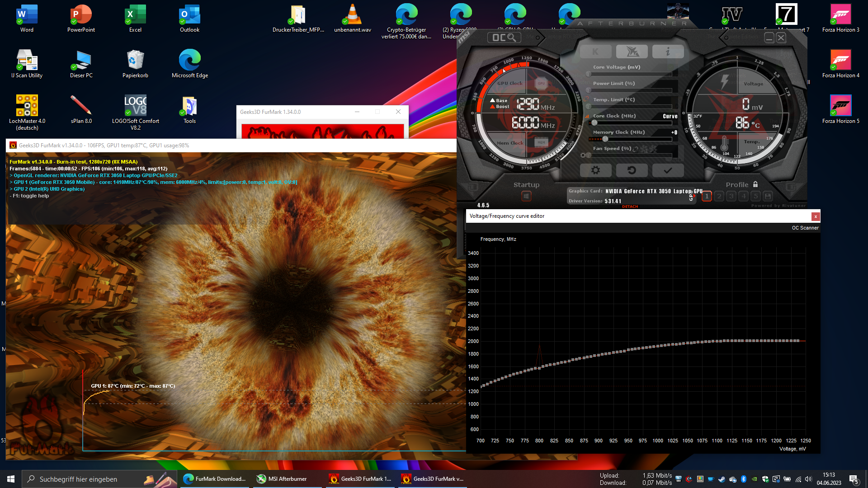
Task: Click the Kombustor 'K' button
Action: tap(595, 52)
